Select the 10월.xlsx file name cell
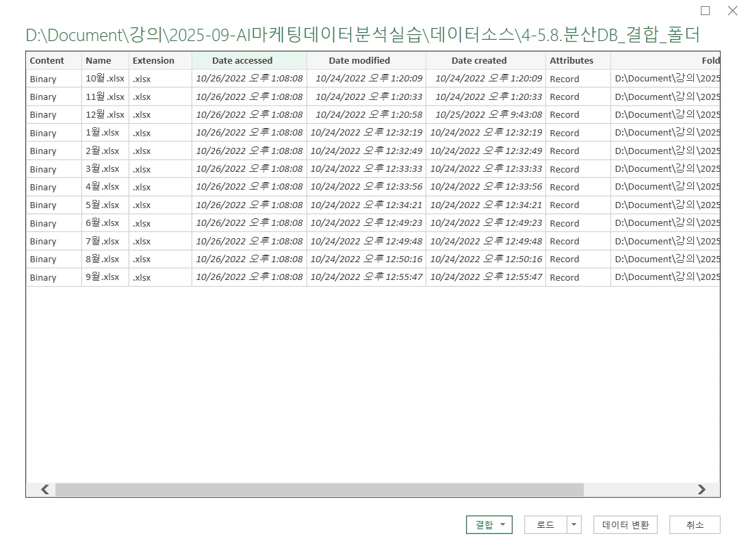This screenshot has height=560, width=746. 105,79
